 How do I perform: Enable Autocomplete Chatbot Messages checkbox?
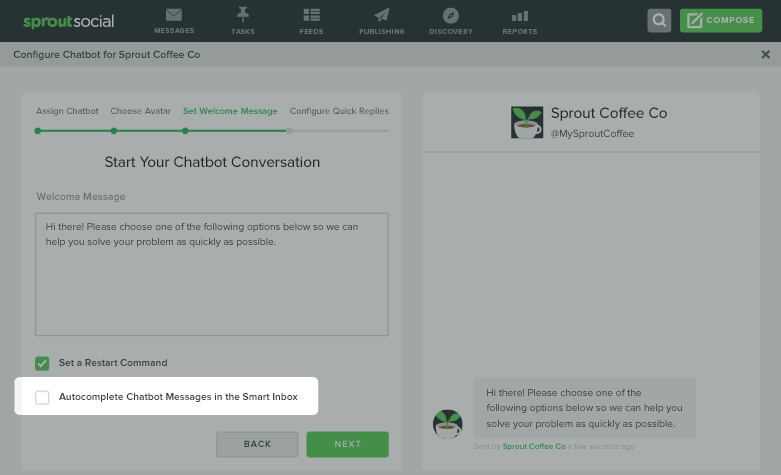[x=42, y=397]
